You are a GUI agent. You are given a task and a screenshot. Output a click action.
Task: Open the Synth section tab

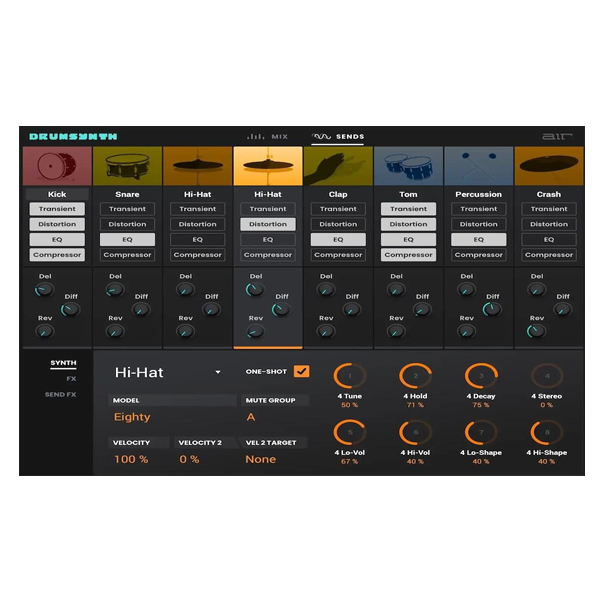pos(64,363)
